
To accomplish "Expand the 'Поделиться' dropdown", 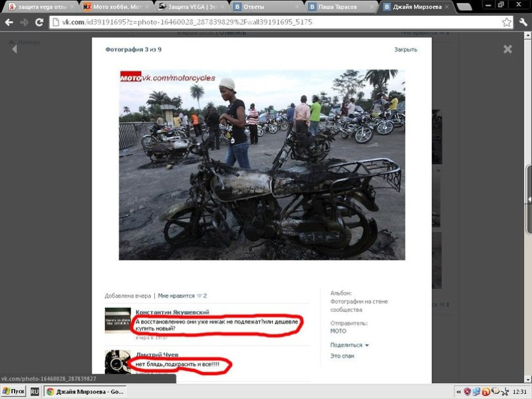I will point(349,345).
